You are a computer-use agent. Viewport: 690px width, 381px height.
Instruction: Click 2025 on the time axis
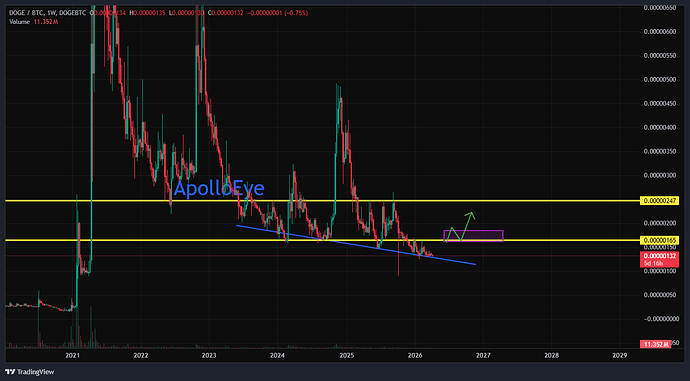(x=347, y=355)
